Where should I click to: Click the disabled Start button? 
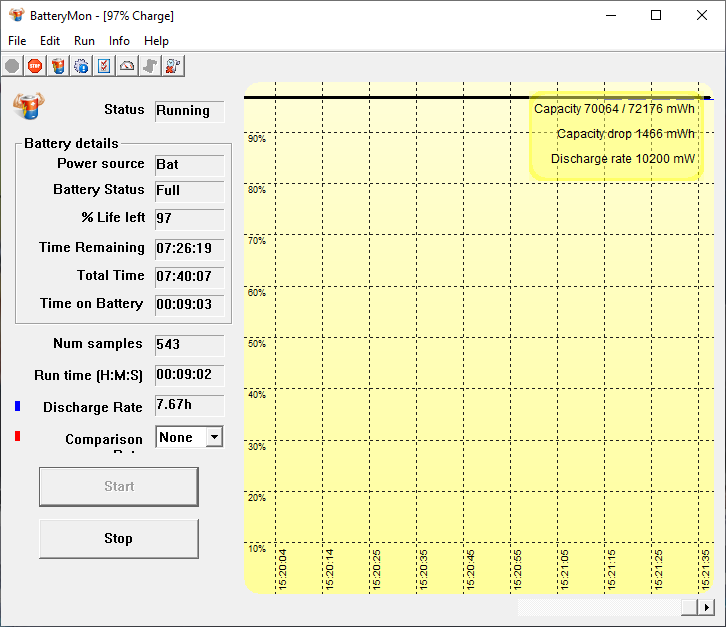coord(118,486)
